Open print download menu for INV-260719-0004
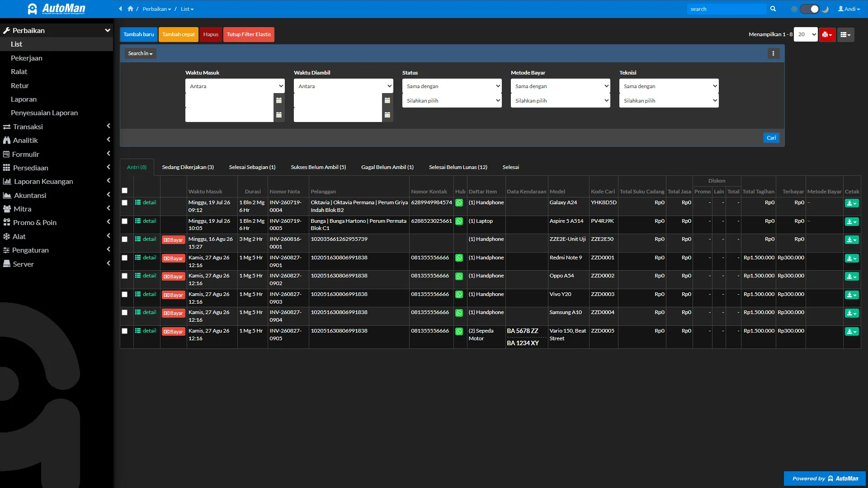Screen dimensions: 868x488 tap(852, 203)
